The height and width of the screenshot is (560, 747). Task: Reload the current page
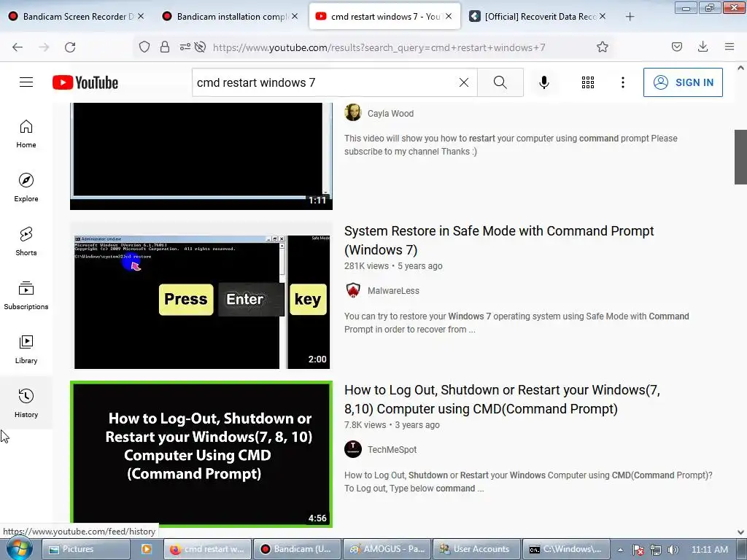coord(70,47)
